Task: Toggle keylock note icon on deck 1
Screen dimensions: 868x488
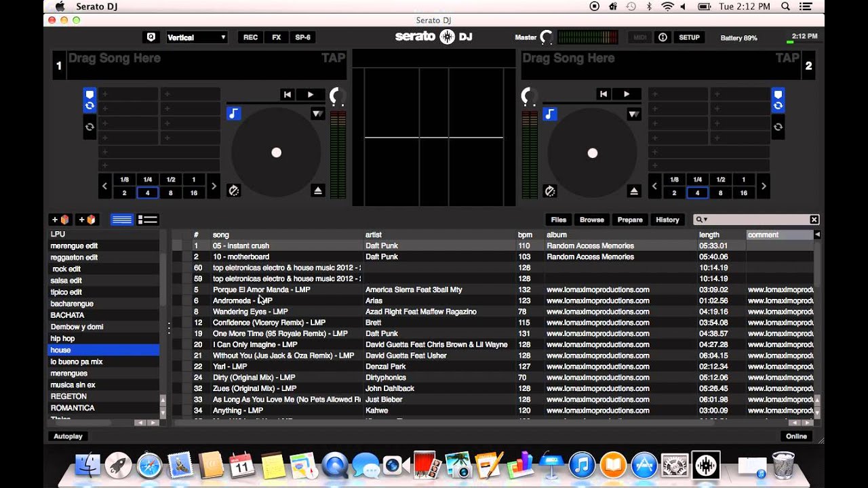Action: (233, 114)
